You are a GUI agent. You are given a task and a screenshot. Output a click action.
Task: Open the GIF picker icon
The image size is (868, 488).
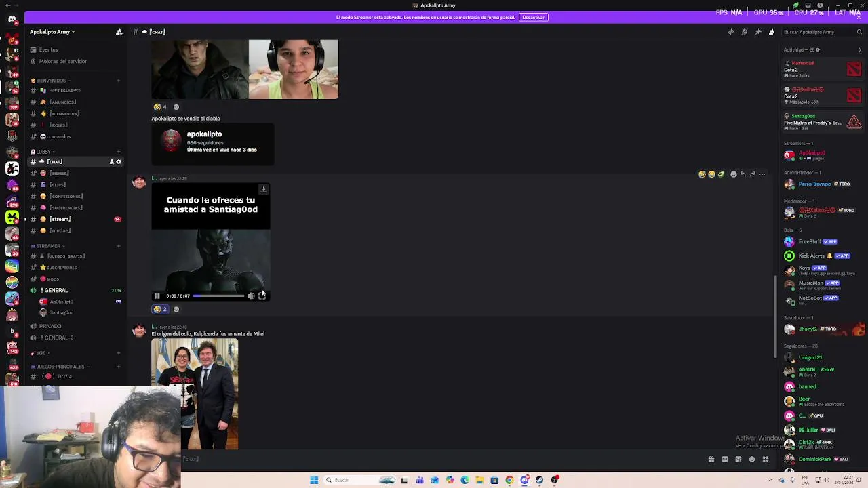click(x=724, y=459)
